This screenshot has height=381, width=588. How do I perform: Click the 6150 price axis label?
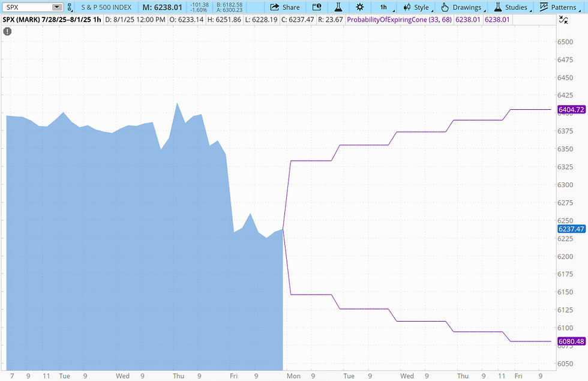click(x=565, y=292)
